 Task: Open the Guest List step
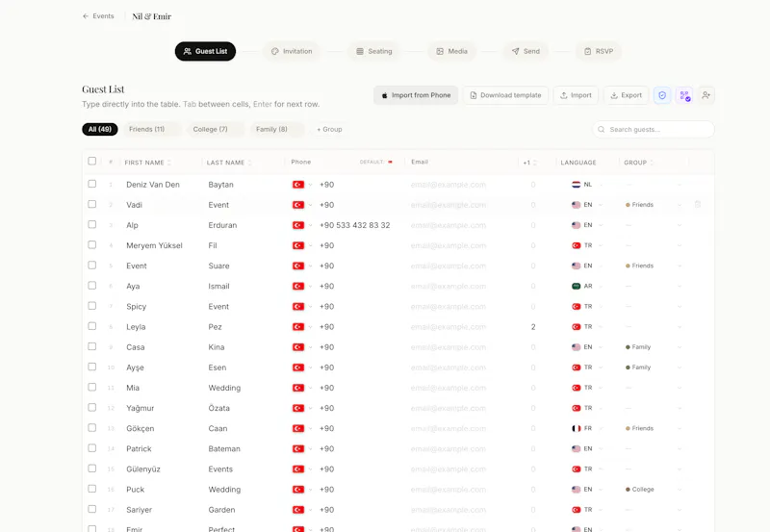205,51
